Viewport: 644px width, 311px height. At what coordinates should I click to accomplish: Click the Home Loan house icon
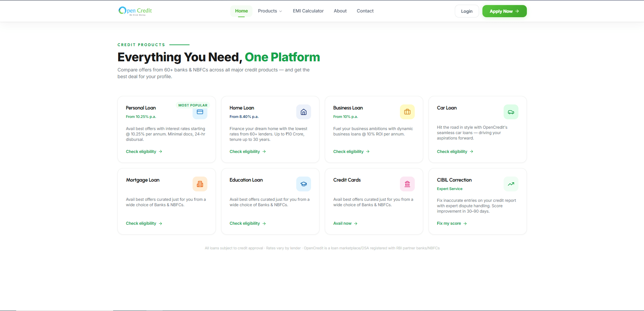[x=304, y=112]
